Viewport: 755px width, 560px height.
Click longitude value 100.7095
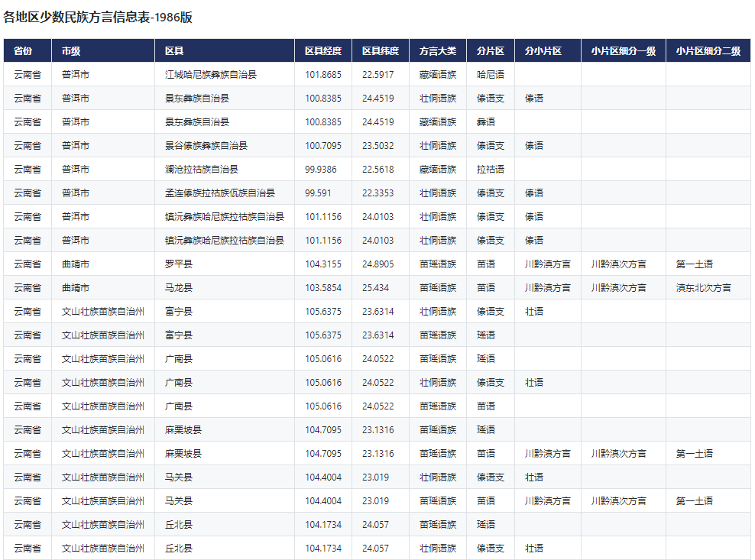click(323, 145)
